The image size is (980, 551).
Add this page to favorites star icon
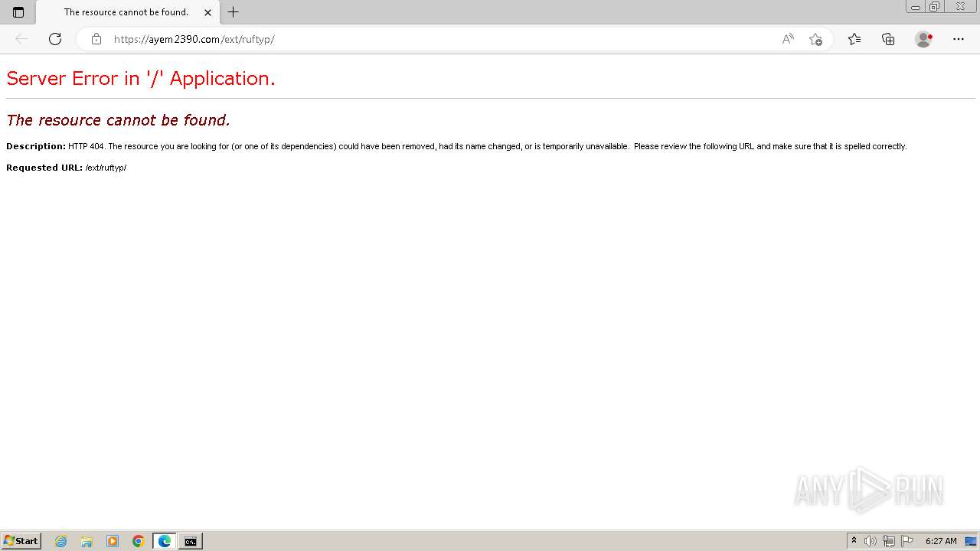coord(815,39)
